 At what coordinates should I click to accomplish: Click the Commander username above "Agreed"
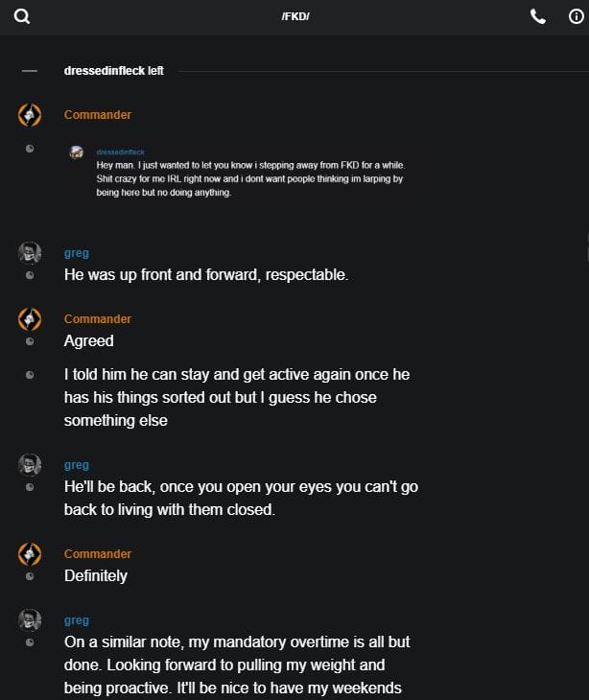point(98,319)
